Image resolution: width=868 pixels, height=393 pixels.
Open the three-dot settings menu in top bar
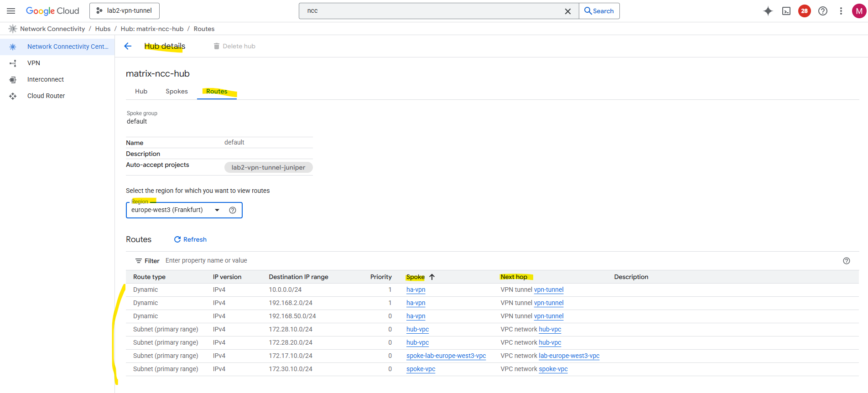(x=841, y=11)
